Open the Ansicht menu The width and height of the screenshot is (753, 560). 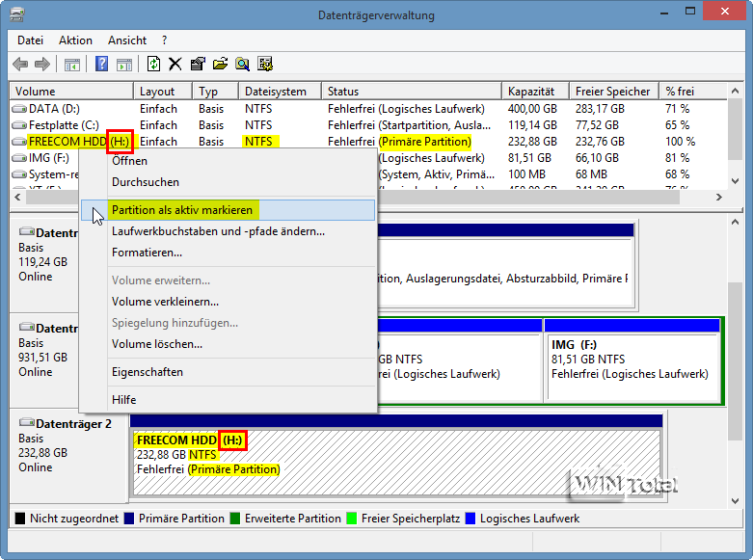coord(127,40)
